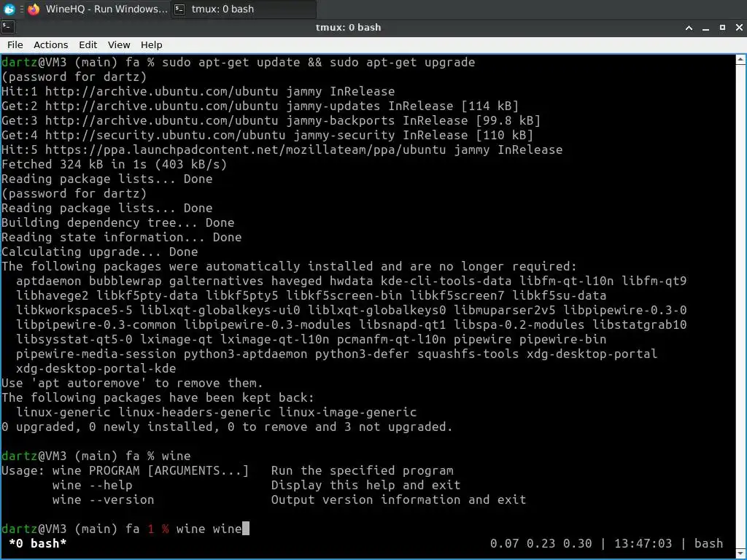Click the 'xdg-desktop-portal-kde' package name
Viewport: 747px width, 560px height.
click(x=96, y=368)
